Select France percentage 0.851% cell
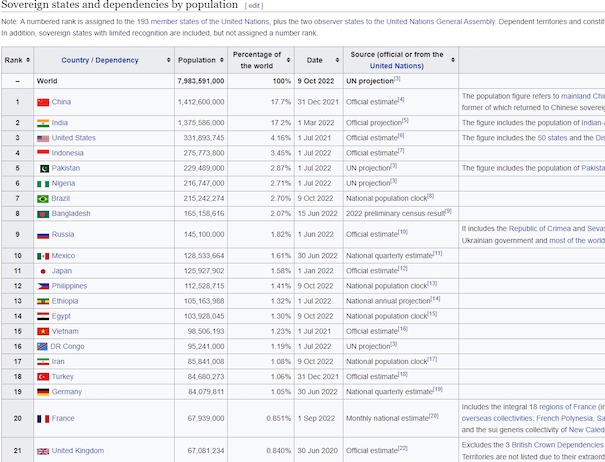The width and height of the screenshot is (605, 462). click(x=261, y=418)
